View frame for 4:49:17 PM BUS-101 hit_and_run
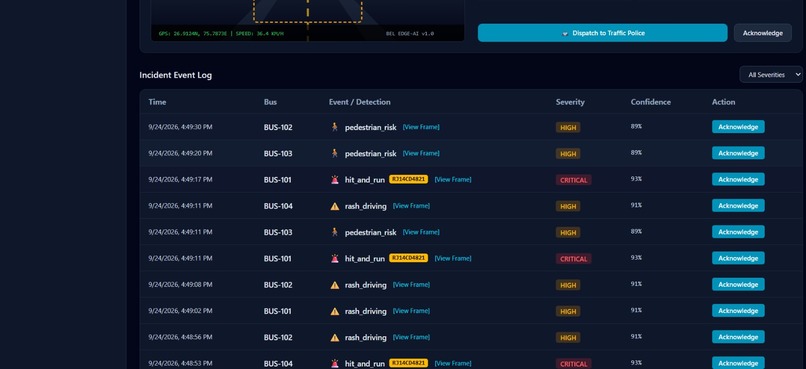Image resolution: width=806 pixels, height=369 pixels. coord(453,179)
